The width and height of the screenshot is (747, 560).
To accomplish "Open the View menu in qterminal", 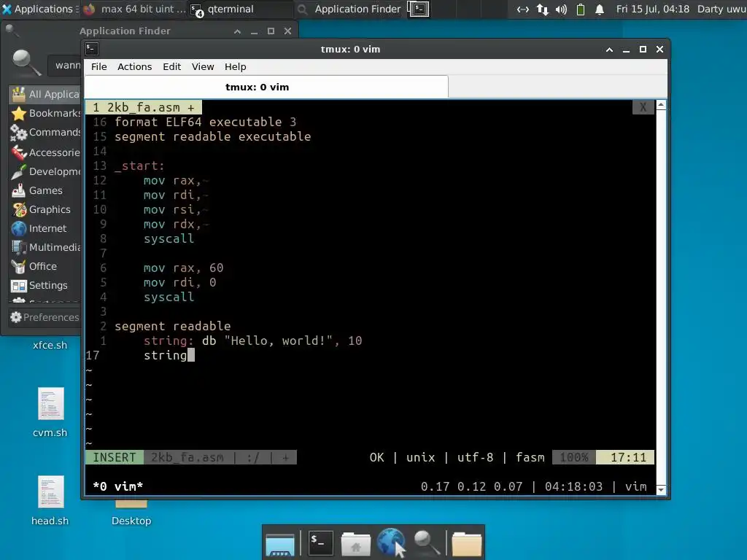I will 203,66.
